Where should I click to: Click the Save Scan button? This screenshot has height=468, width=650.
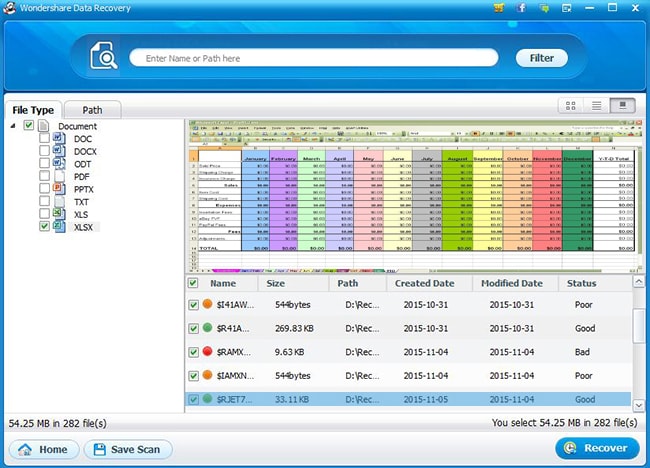coord(128,449)
